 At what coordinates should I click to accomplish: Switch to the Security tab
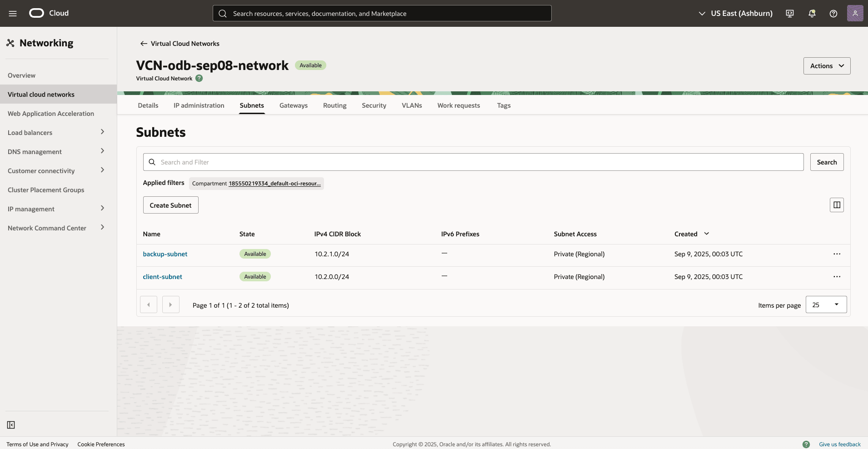tap(374, 105)
